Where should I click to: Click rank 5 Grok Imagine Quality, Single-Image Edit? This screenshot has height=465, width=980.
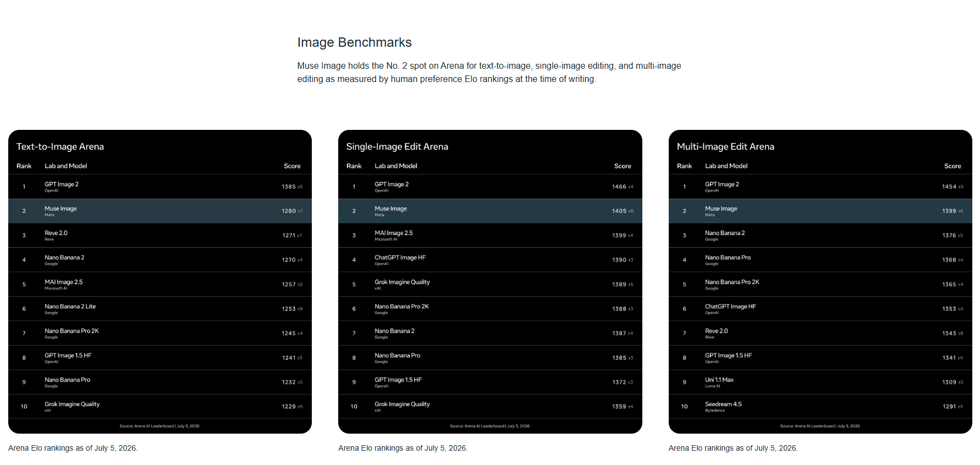pos(402,282)
